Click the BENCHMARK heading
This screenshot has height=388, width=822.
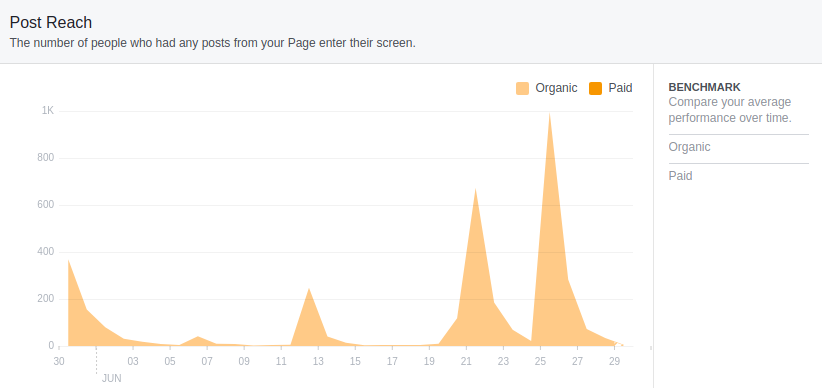[x=705, y=87]
